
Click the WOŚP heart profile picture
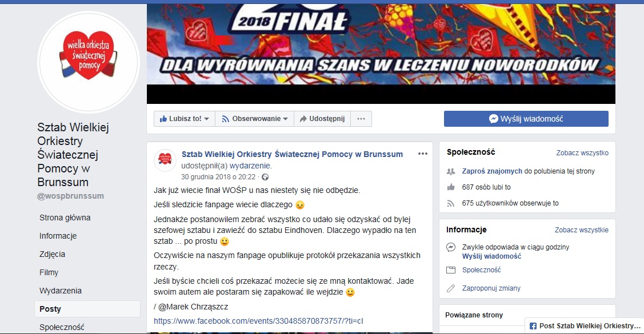click(x=89, y=62)
